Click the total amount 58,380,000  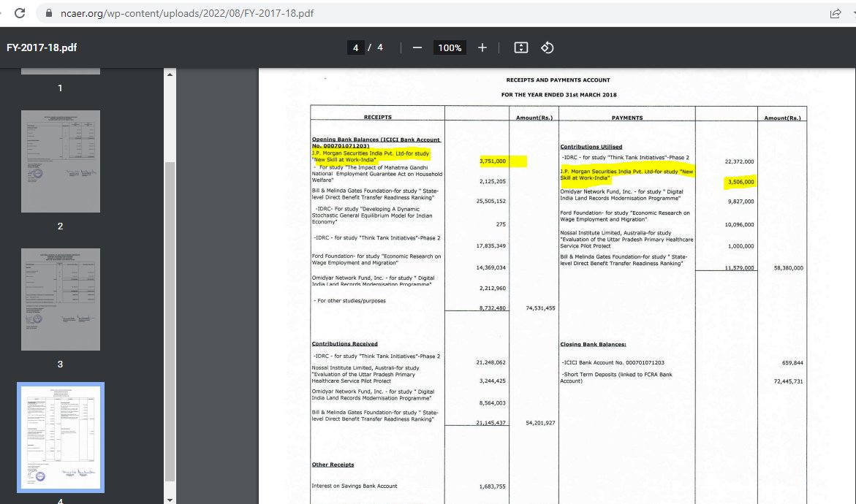pos(788,268)
